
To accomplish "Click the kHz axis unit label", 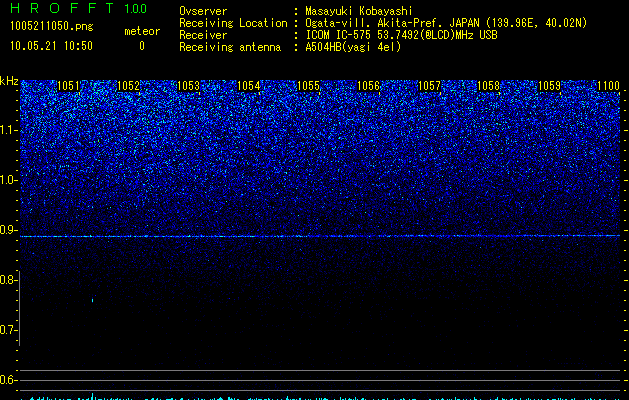I will [9, 81].
